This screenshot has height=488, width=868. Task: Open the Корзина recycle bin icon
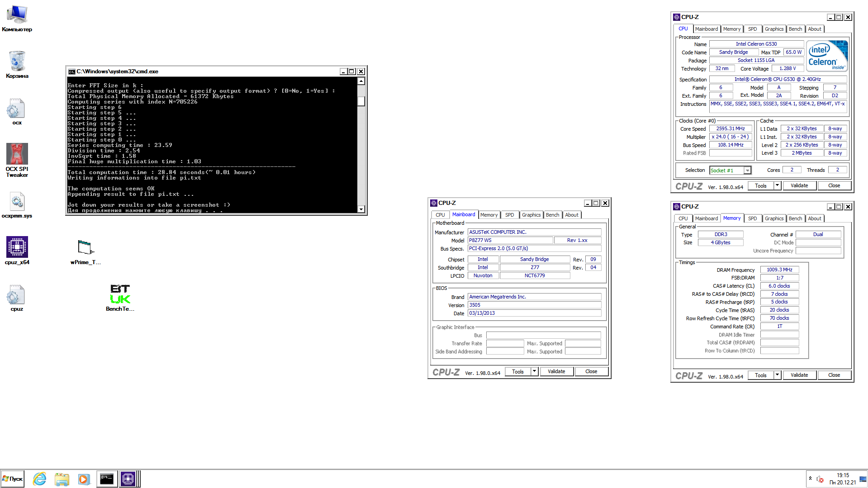coord(17,64)
